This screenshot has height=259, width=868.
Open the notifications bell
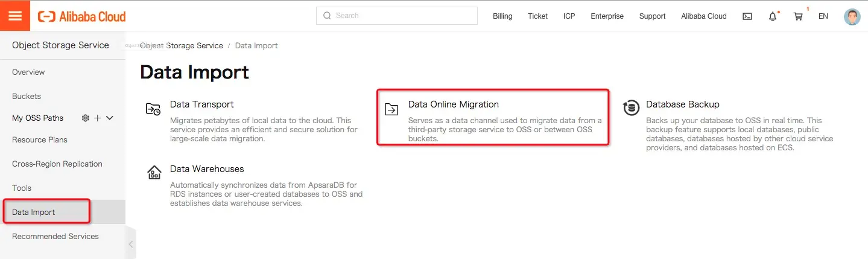[773, 16]
